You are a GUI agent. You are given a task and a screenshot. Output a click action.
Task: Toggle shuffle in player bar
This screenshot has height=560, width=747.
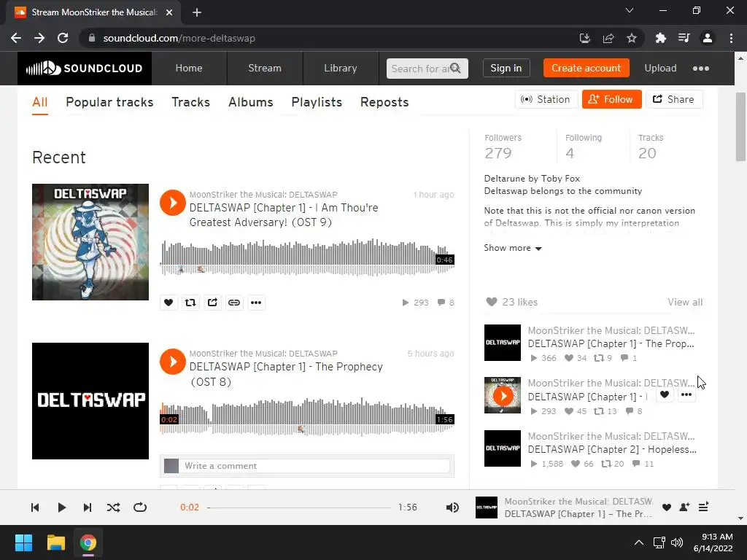click(x=113, y=507)
